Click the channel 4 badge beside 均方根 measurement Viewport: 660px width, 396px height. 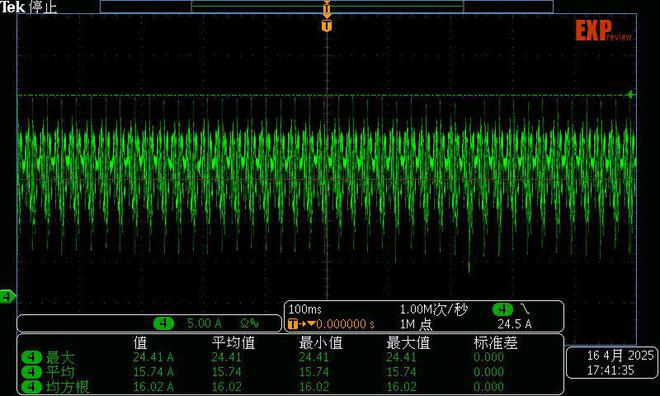tap(32, 387)
